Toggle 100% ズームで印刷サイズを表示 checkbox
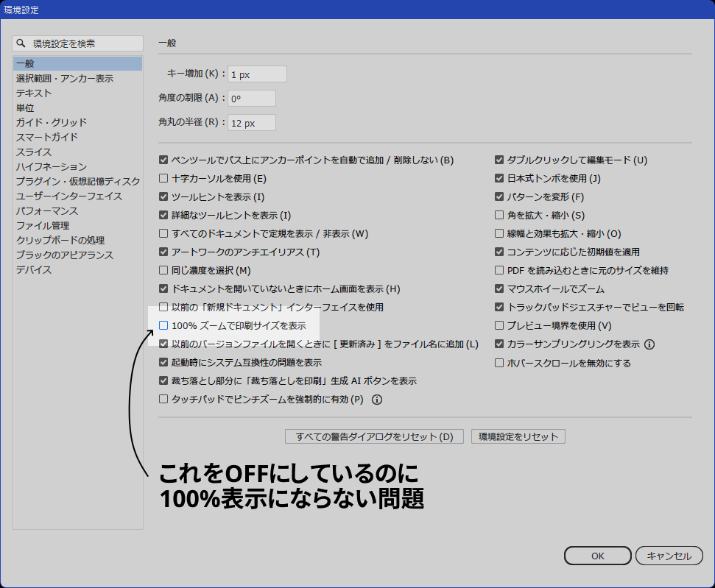 [163, 325]
